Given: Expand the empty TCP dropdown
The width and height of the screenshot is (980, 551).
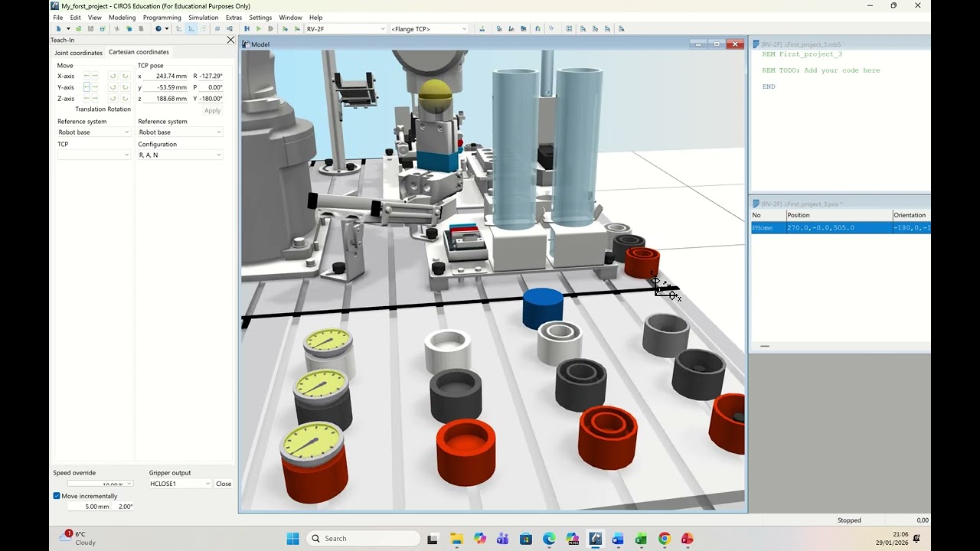Looking at the screenshot, I should pos(93,155).
